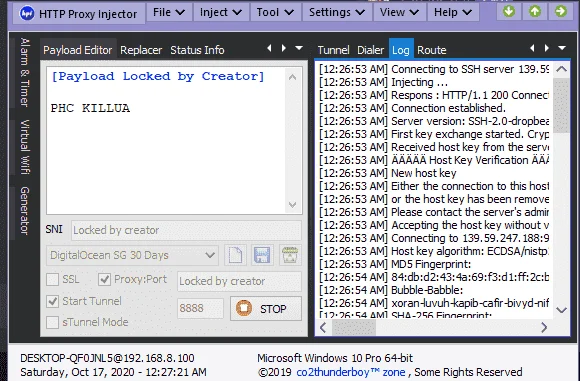Click the PHC KILLUA payload text
The image size is (580, 381).
click(90, 108)
